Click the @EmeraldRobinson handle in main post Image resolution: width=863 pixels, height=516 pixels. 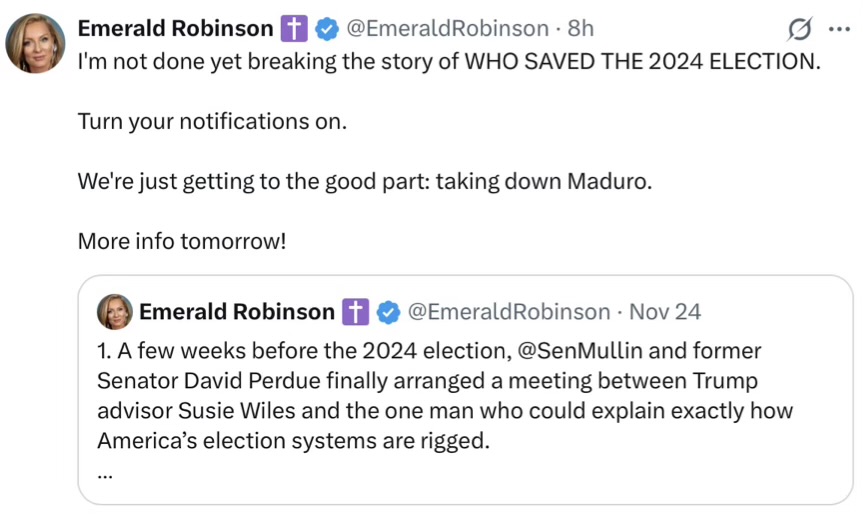coord(447,28)
